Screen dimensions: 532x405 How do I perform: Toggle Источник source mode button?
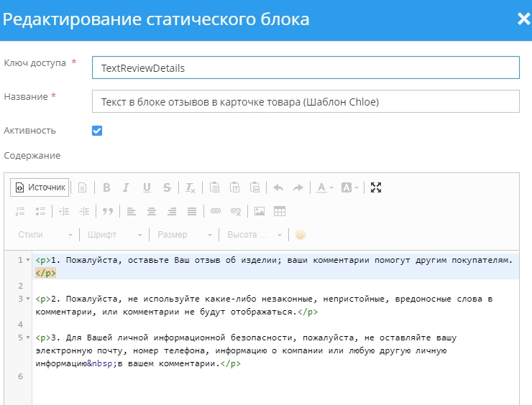click(40, 187)
